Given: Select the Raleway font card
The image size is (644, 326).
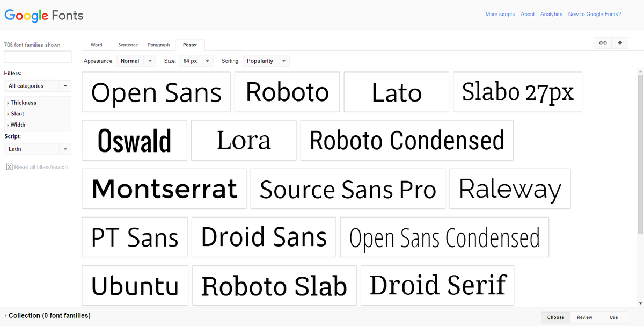Looking at the screenshot, I should pos(510,189).
